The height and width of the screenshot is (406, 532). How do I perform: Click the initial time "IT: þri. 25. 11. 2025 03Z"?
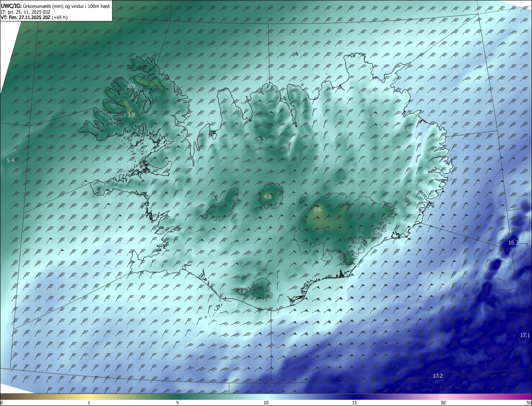coord(26,12)
